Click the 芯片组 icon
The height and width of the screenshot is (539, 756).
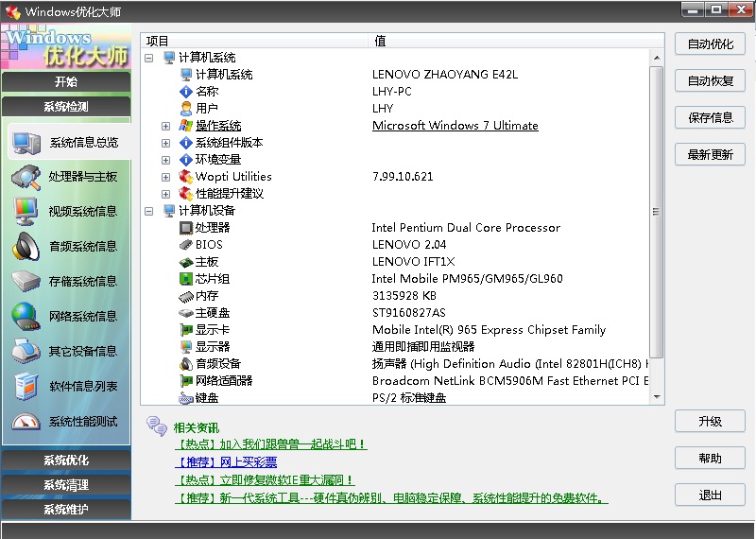point(185,279)
